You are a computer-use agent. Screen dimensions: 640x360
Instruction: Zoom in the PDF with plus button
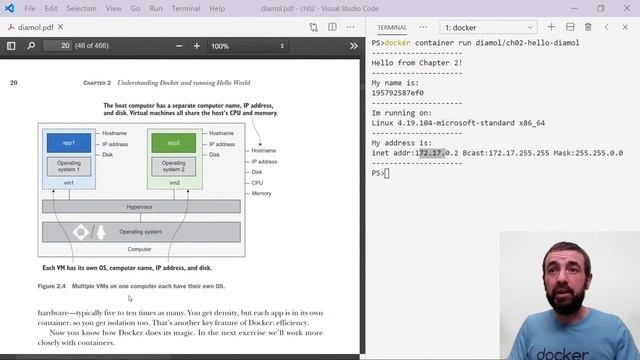coord(197,46)
